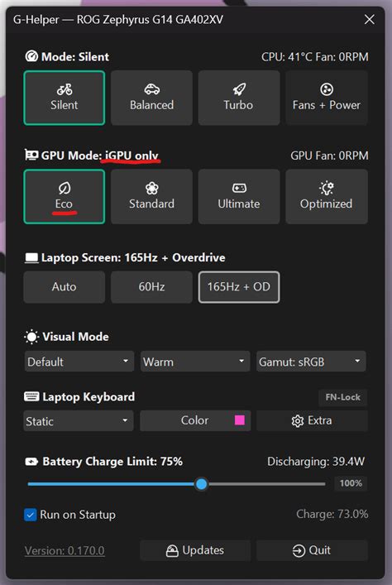Open Fans + Power settings
The width and height of the screenshot is (392, 585).
(x=327, y=98)
